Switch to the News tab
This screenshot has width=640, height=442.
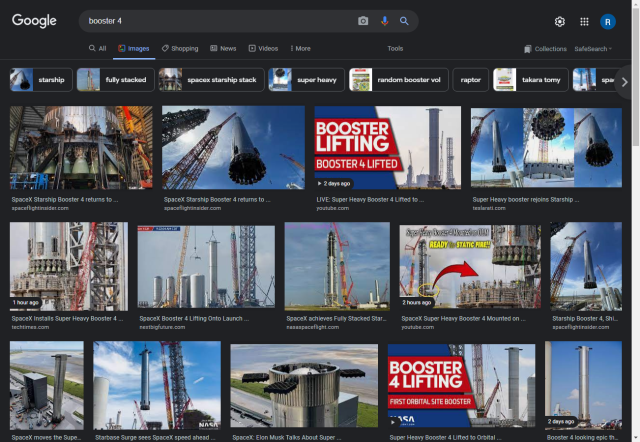click(223, 48)
